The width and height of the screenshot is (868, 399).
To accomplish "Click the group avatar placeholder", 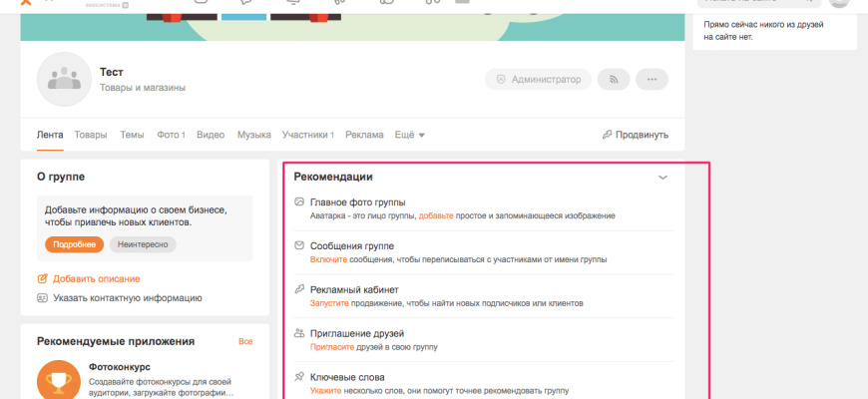I will pyautogui.click(x=64, y=80).
